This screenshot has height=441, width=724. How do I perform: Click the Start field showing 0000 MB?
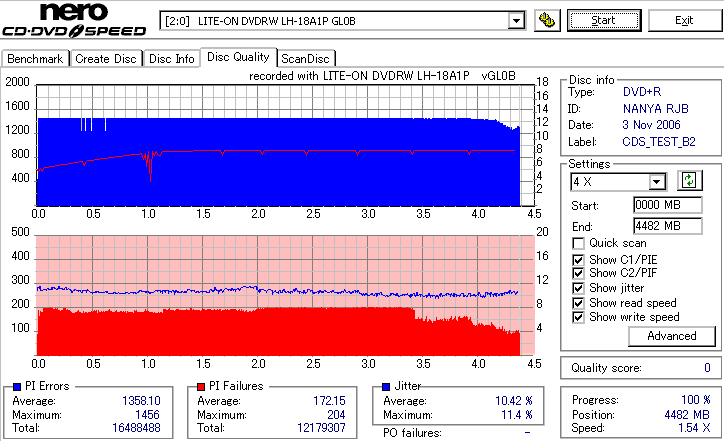pyautogui.click(x=668, y=205)
